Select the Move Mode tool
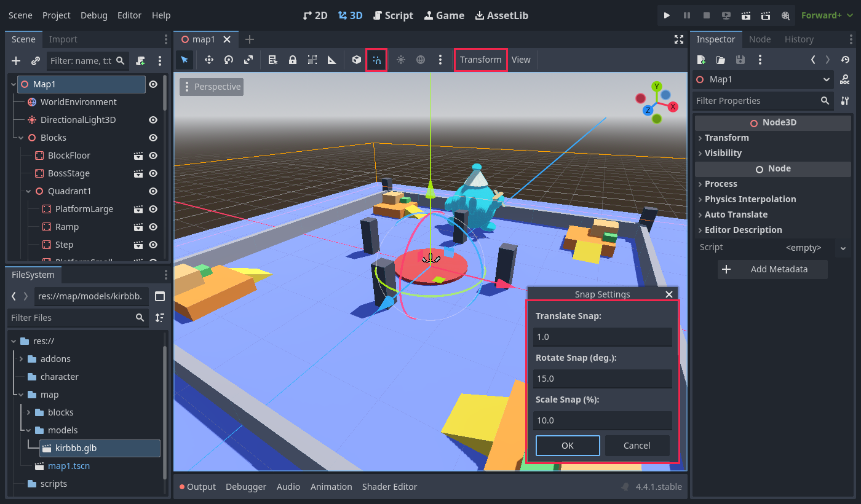Image resolution: width=861 pixels, height=504 pixels. [209, 60]
